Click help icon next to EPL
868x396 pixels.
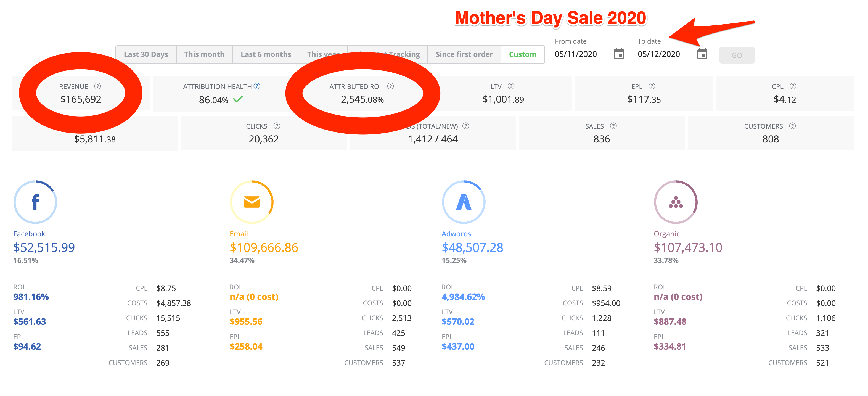[652, 86]
